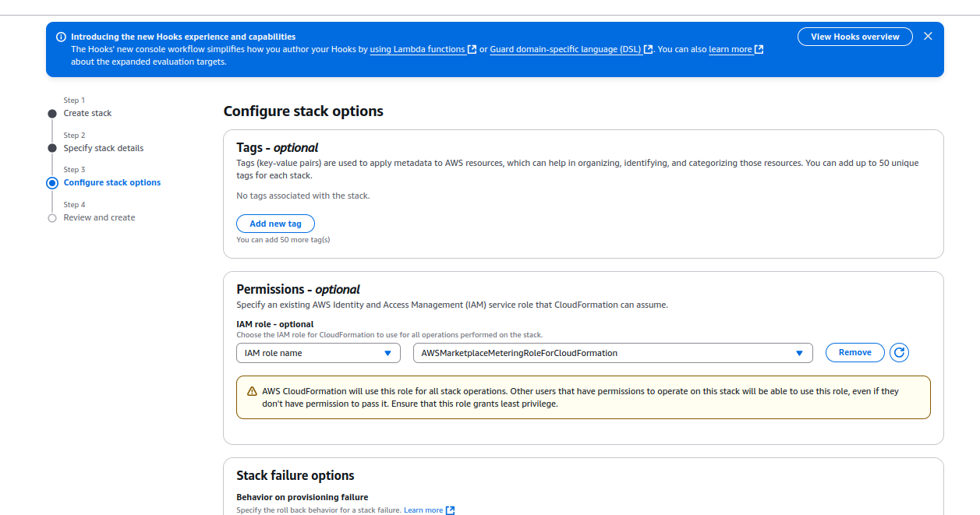Click the info icon in the Hooks banner
The width and height of the screenshot is (980, 515).
pyautogui.click(x=61, y=37)
